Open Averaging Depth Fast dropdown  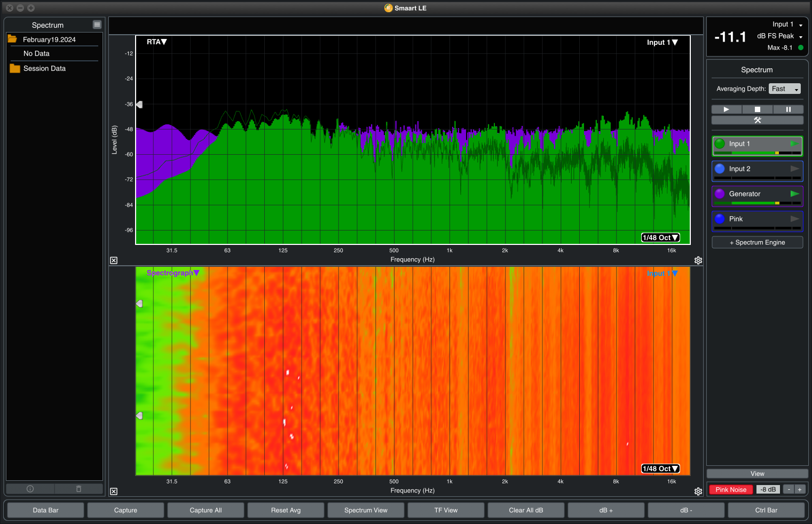click(x=785, y=89)
